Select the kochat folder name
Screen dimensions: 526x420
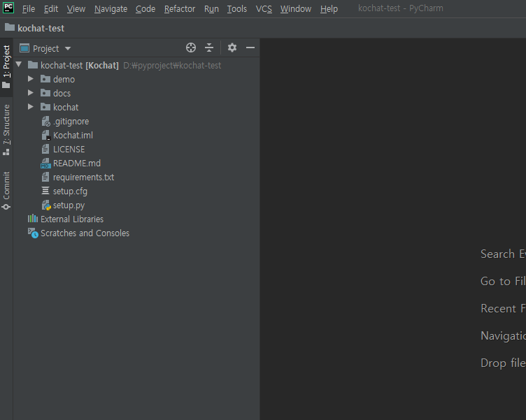[66, 107]
